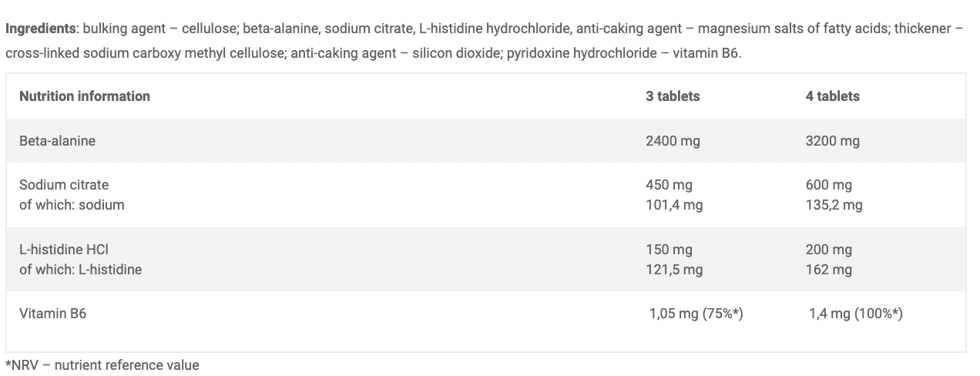Click the NRV nutrient reference value footnote

(x=102, y=365)
